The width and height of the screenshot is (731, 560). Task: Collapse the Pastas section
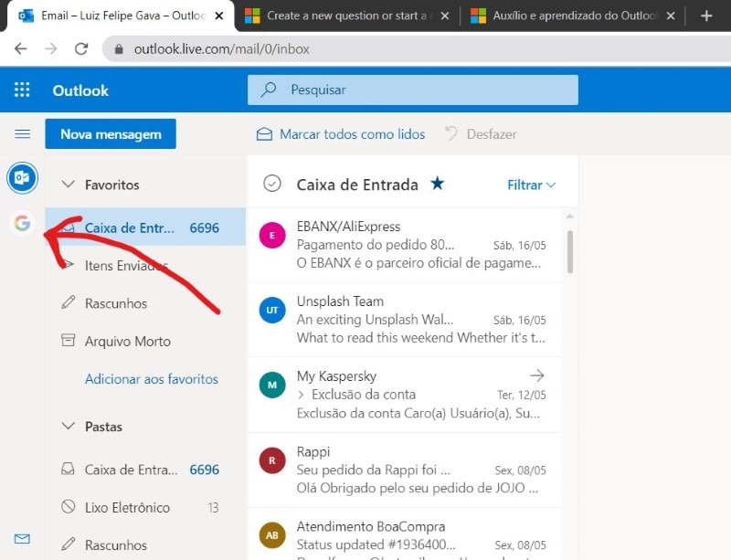click(x=68, y=426)
